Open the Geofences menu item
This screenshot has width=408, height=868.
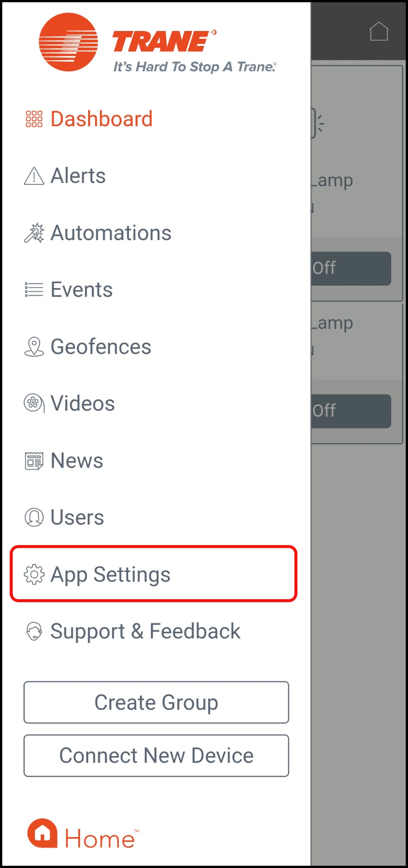pos(101,347)
